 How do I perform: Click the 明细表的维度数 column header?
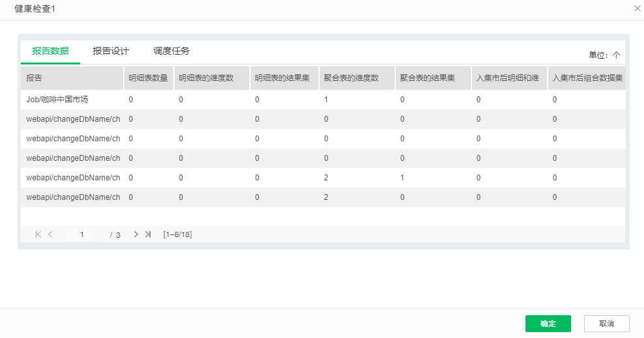212,78
